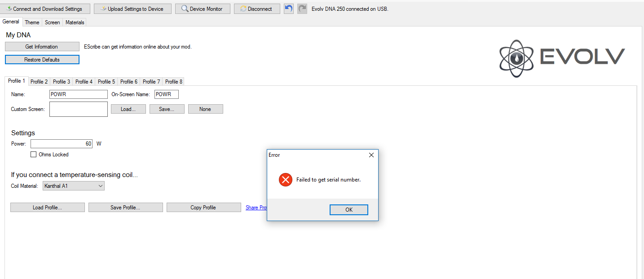Image resolution: width=644 pixels, height=279 pixels.
Task: Enable the Ohms Locked checkbox
Action: click(x=33, y=155)
